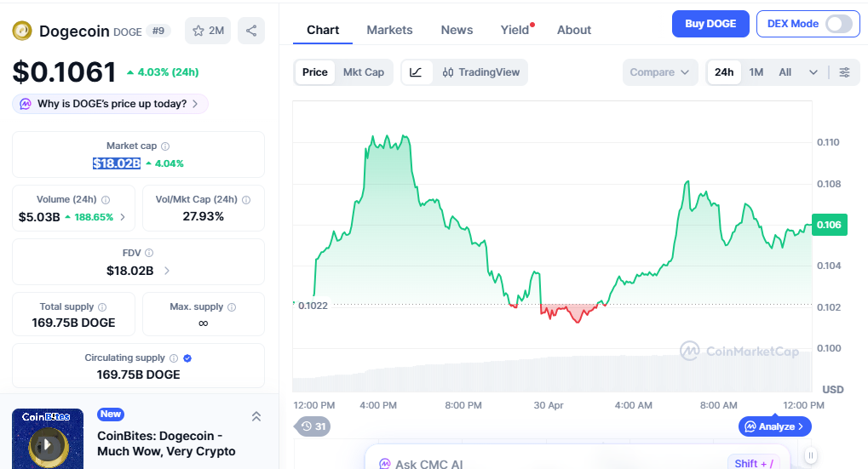The height and width of the screenshot is (469, 868).
Task: Click the New badge on CoinBites
Action: tap(111, 415)
